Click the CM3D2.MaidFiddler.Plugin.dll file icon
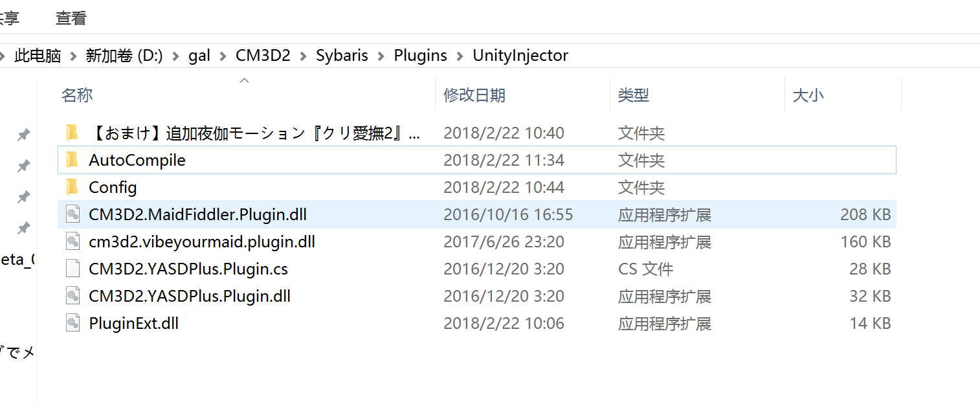The width and height of the screenshot is (980, 404). click(x=72, y=214)
